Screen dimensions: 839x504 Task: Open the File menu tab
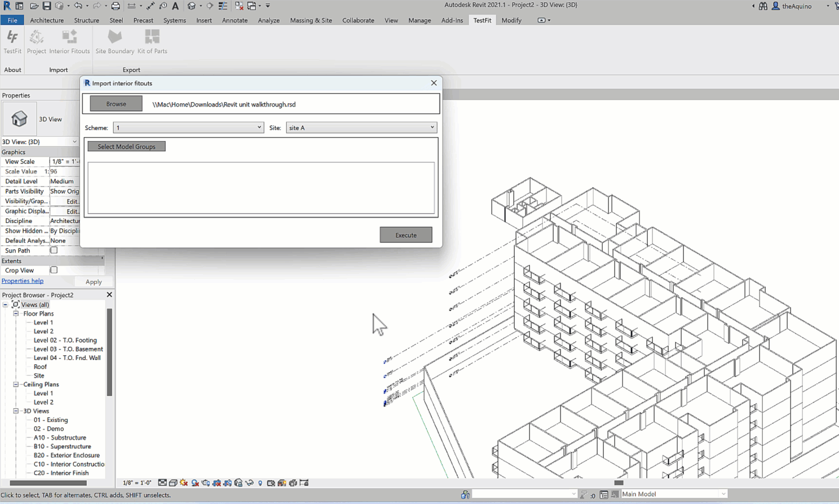[x=12, y=20]
